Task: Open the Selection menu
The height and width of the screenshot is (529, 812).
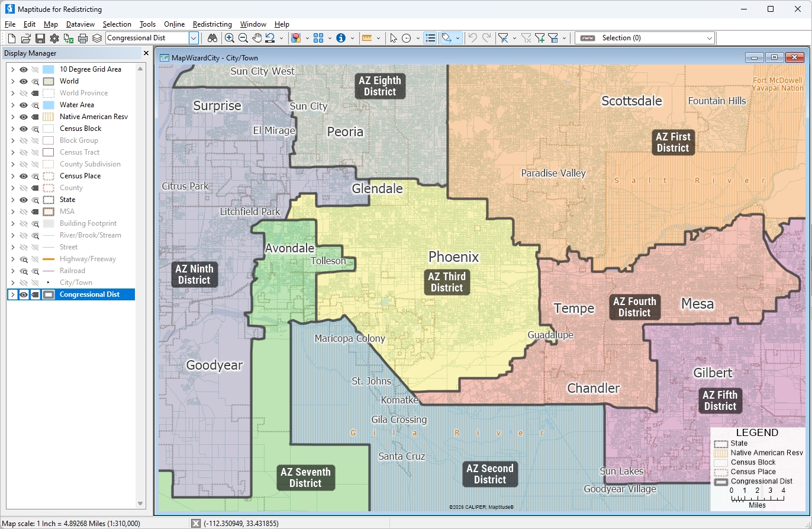Action: pyautogui.click(x=117, y=24)
